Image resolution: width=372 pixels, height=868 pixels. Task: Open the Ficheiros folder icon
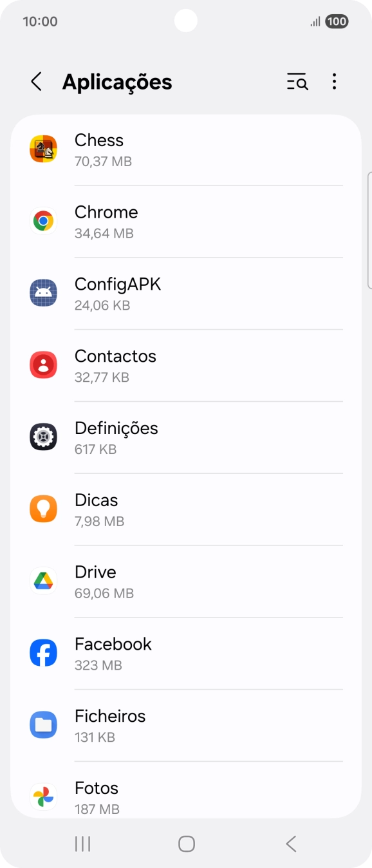(x=43, y=724)
